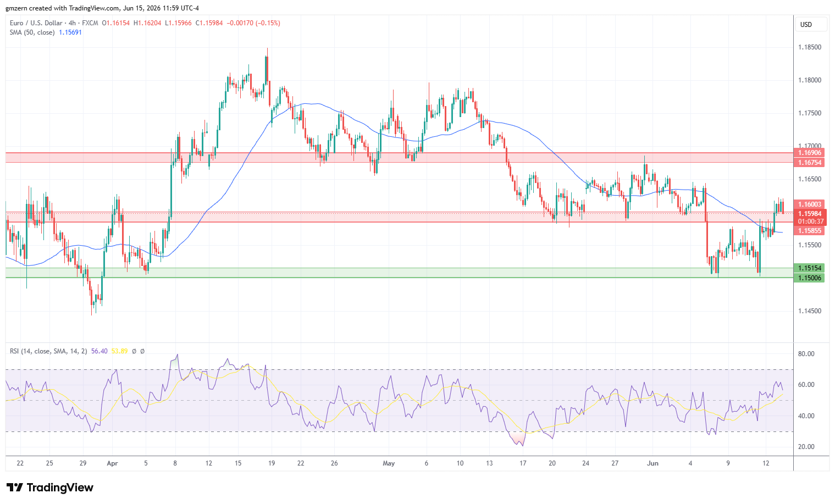Select the May label on the time axis
The height and width of the screenshot is (504, 835).
click(389, 463)
